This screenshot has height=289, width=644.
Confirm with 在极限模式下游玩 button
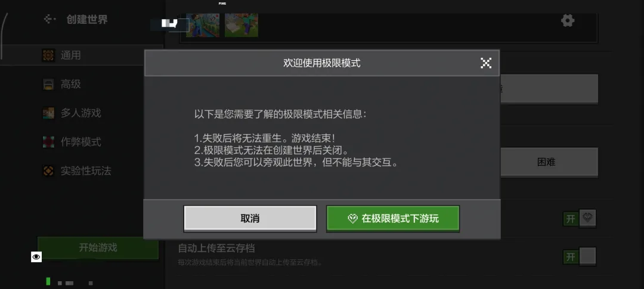(392, 219)
